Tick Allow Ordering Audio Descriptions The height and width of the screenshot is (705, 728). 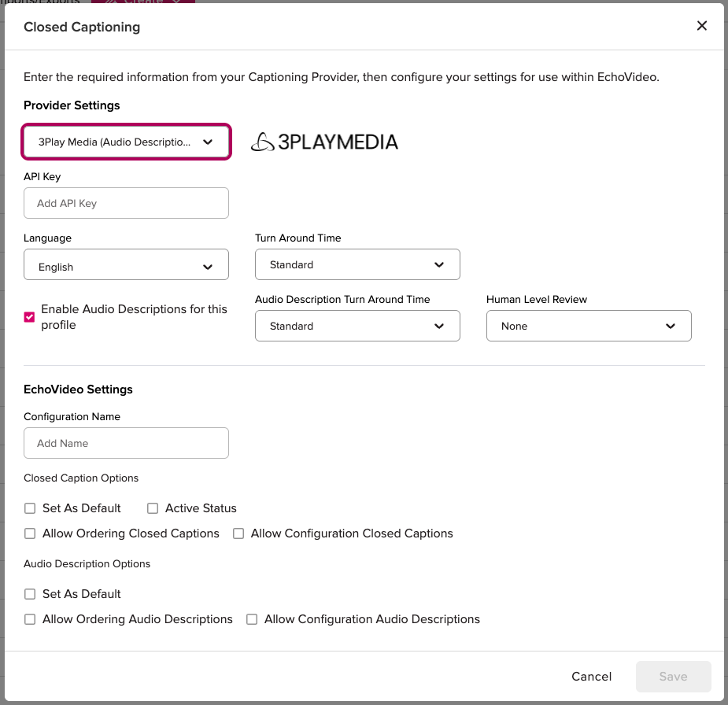30,619
